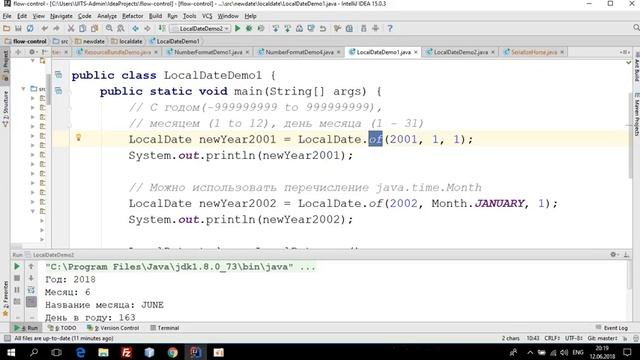Screen dimensions: 640x360
Task: Click the Cut scissors icon
Action: pyautogui.click(x=71, y=29)
